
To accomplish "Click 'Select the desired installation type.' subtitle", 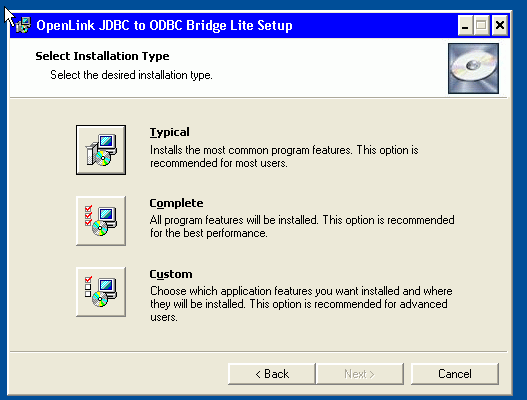I will point(131,75).
